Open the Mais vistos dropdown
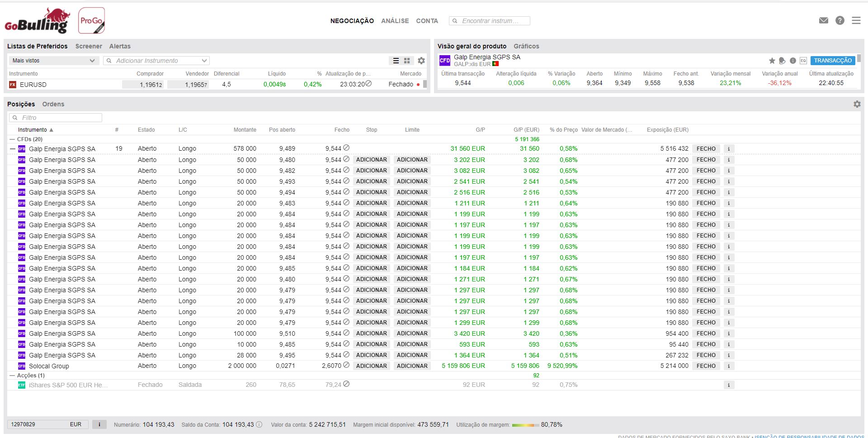The height and width of the screenshot is (438, 868). (x=53, y=61)
